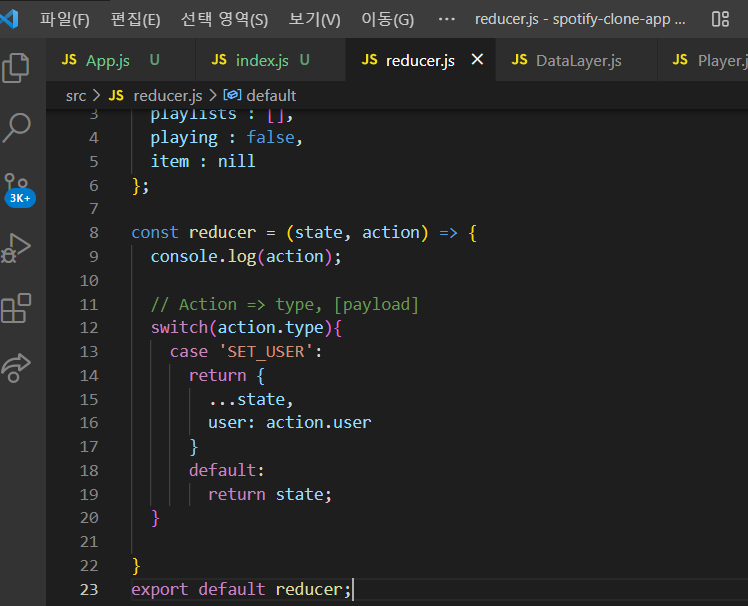
Task: Expand the overflow menu ellipsis
Action: [x=447, y=20]
